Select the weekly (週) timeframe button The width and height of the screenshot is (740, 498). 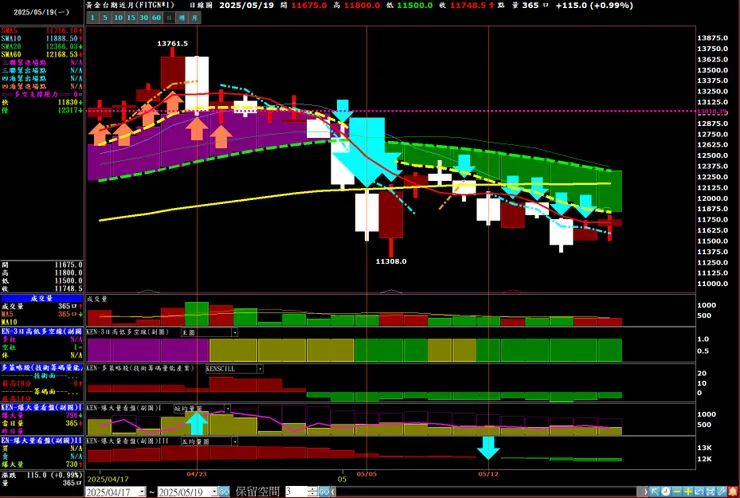coord(182,18)
